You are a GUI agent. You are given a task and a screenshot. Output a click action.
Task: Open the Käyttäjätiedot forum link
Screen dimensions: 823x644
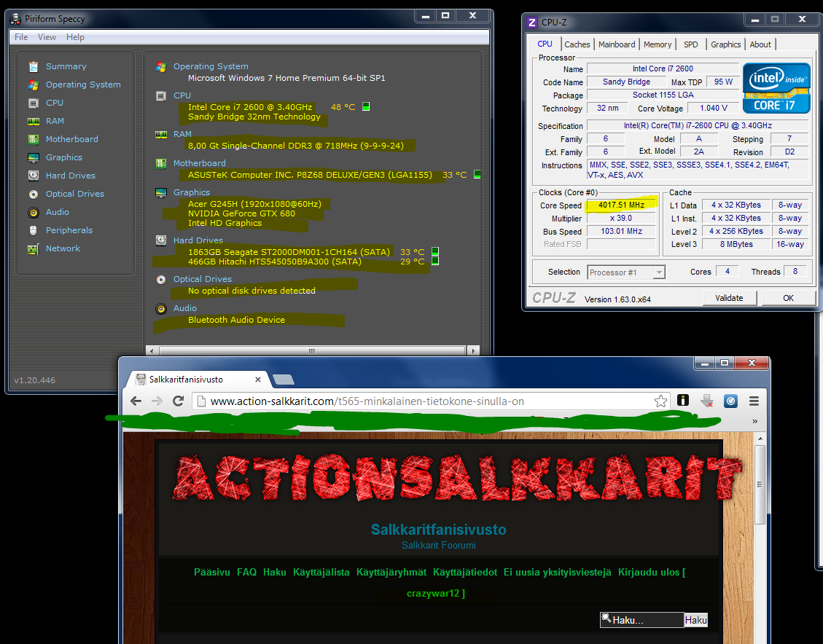(465, 572)
